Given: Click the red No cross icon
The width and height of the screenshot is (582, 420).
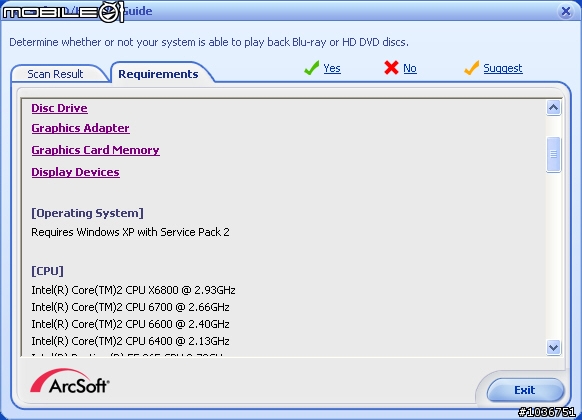Looking at the screenshot, I should click(391, 68).
